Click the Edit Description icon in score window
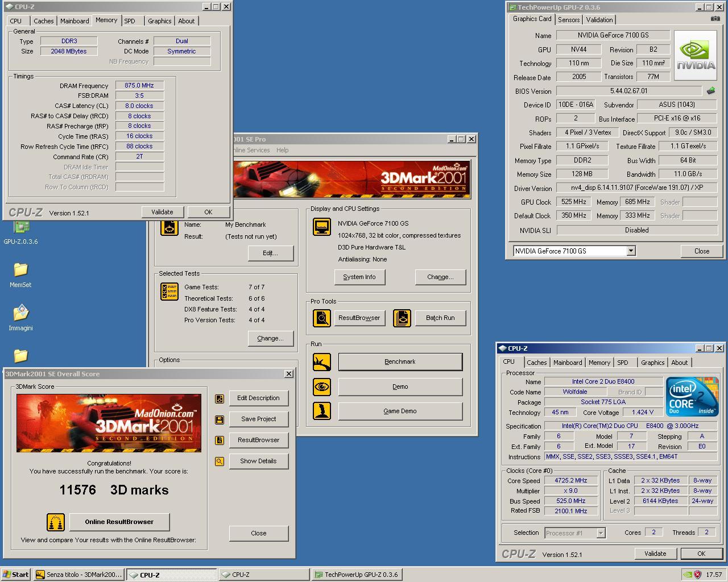 click(220, 398)
